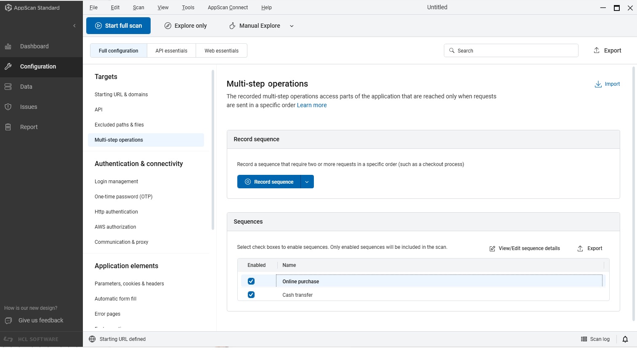The height and width of the screenshot is (364, 637).
Task: Open the Issues shield icon
Action: tap(8, 107)
